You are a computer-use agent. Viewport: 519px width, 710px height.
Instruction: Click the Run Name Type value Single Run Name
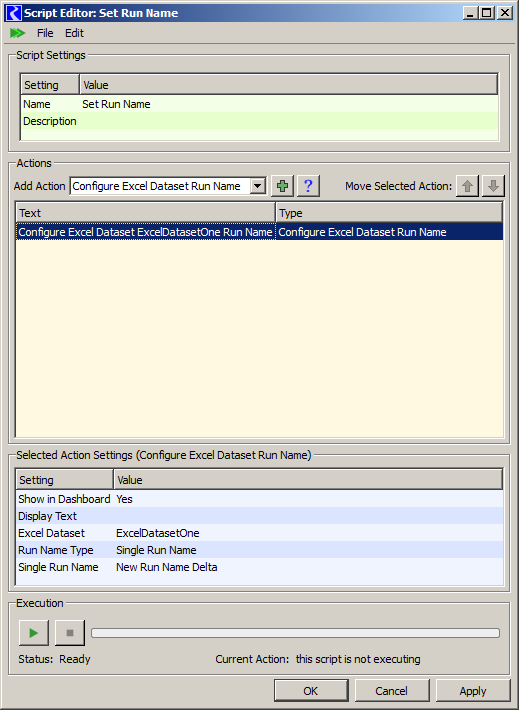tap(156, 550)
